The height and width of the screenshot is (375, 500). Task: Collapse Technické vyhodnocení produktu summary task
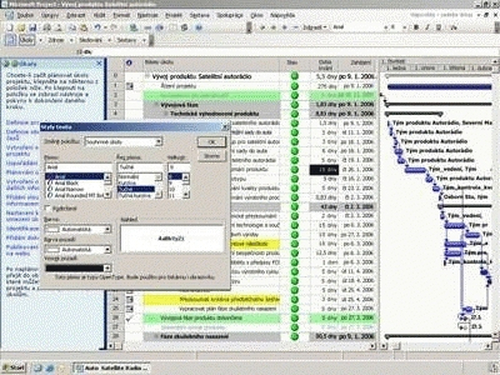click(x=165, y=114)
